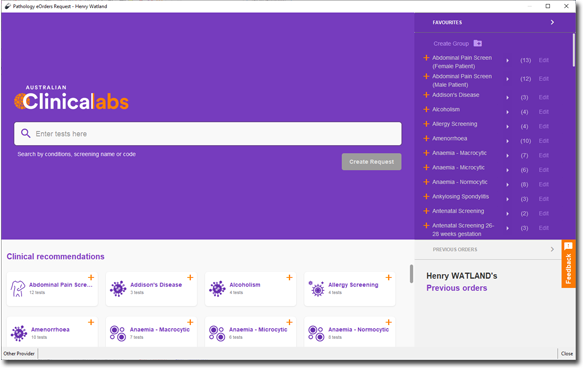583x368 pixels.
Task: Add Alcoholism card using orange plus
Action: point(289,278)
